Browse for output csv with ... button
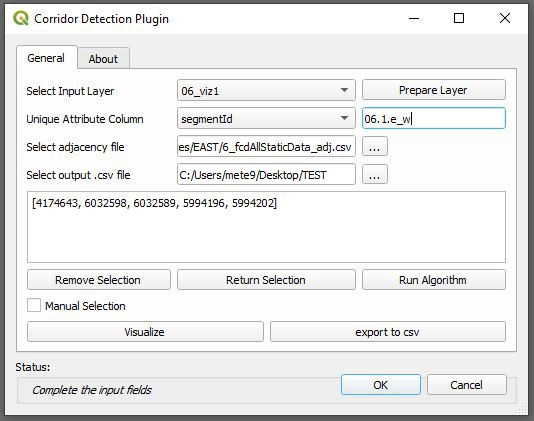The width and height of the screenshot is (534, 421). coord(375,175)
